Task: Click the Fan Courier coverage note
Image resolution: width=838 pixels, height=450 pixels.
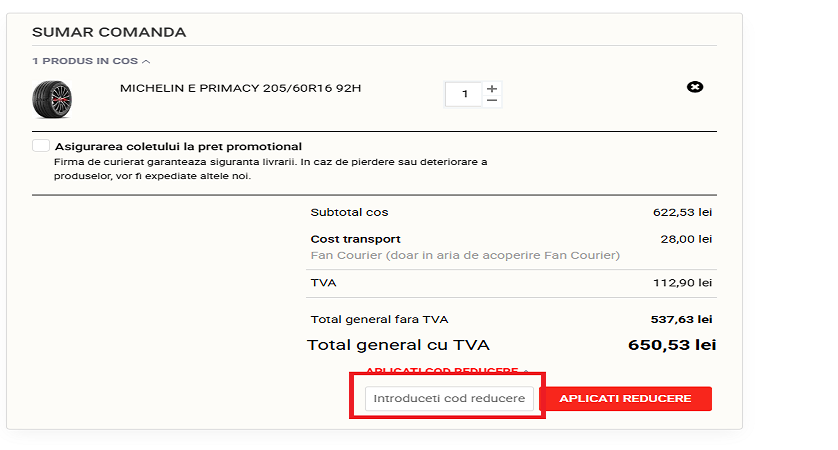Action: pyautogui.click(x=465, y=255)
